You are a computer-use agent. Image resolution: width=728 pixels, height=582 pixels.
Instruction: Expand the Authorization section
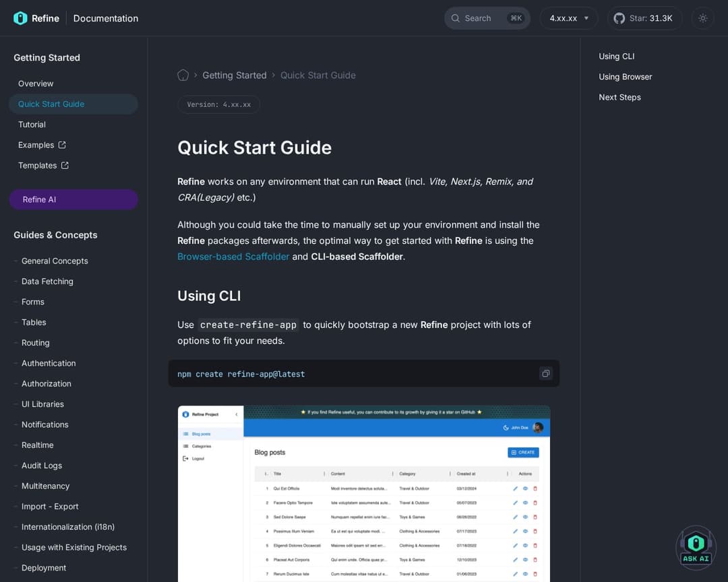tap(46, 383)
